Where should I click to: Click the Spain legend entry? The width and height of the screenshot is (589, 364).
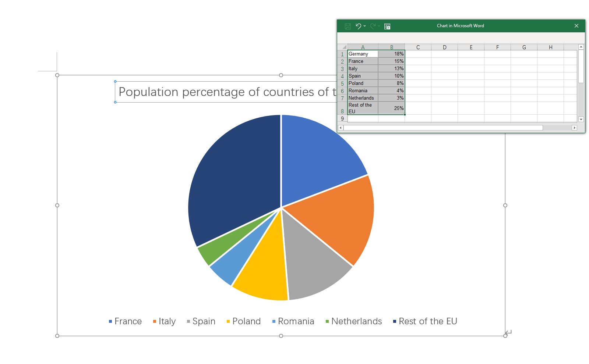pos(201,321)
